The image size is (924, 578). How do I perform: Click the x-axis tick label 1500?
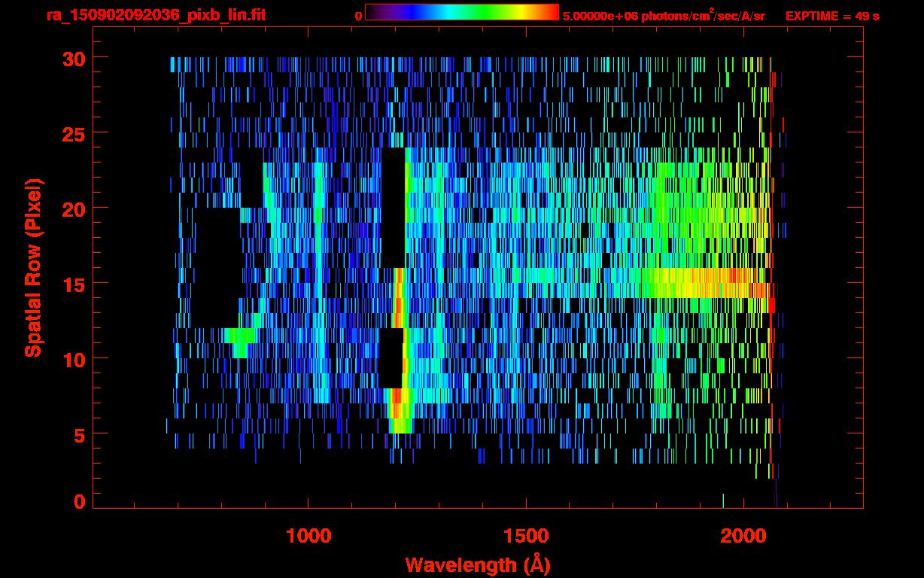[525, 536]
